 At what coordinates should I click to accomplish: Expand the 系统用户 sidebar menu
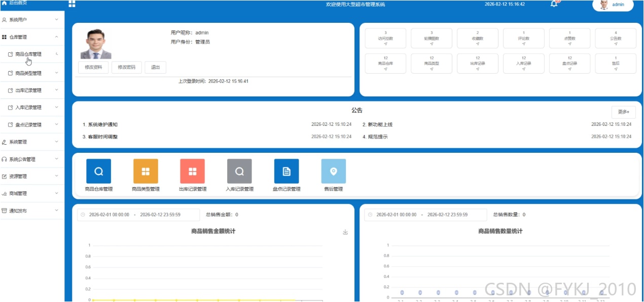32,20
